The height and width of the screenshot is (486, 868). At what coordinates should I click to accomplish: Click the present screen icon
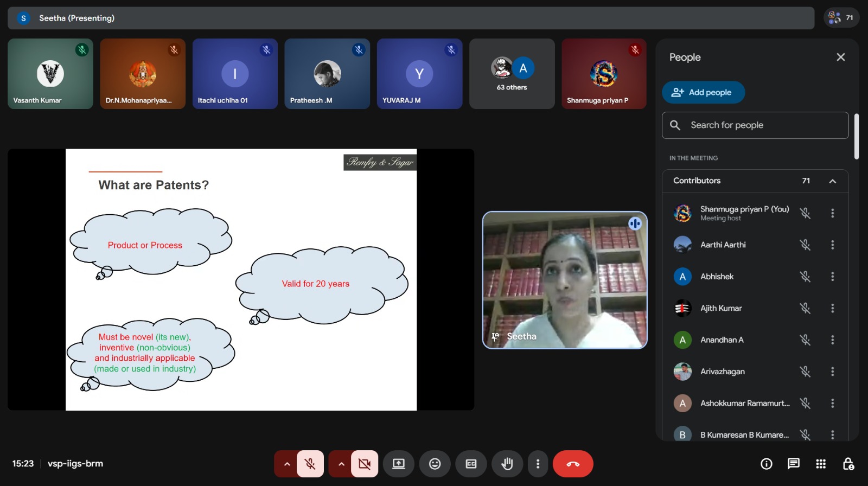click(399, 464)
